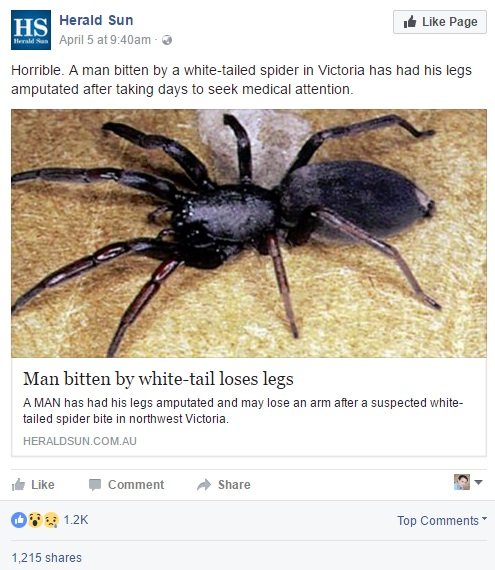This screenshot has width=495, height=570.
Task: Click the user profile picture thumbnail
Action: pos(462,482)
